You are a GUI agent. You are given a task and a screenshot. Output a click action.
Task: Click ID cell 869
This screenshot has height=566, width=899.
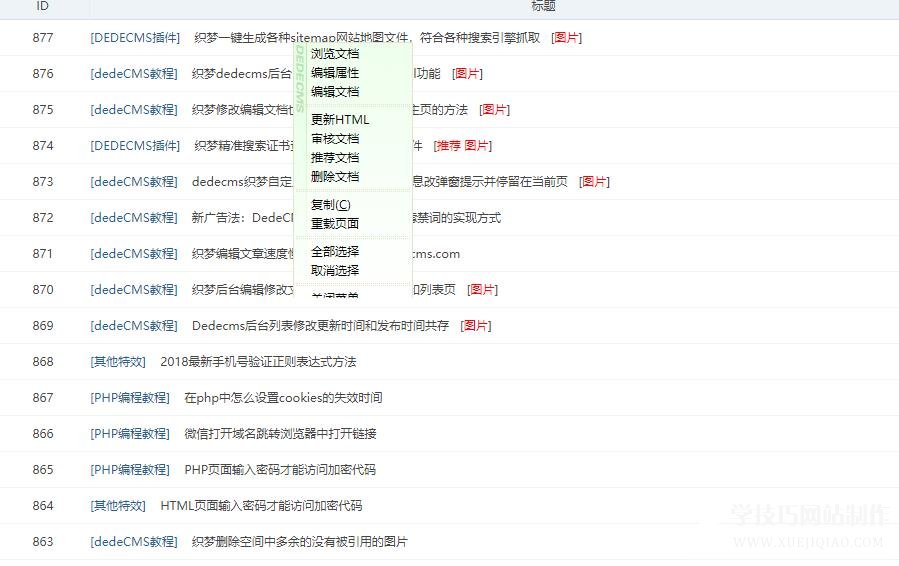43,326
